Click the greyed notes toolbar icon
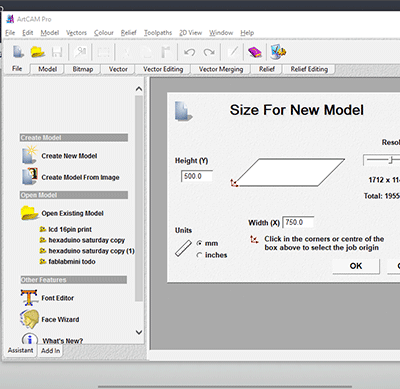This screenshot has width=400, height=389. pyautogui.click(x=80, y=52)
